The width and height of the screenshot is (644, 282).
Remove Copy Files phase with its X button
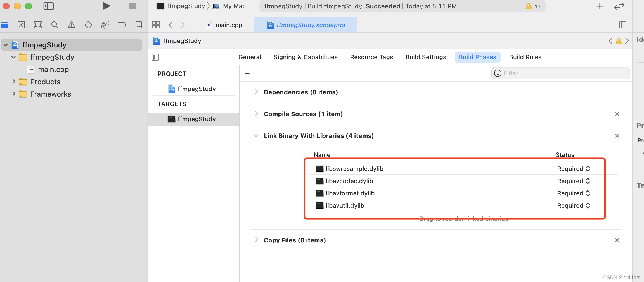coord(617,240)
